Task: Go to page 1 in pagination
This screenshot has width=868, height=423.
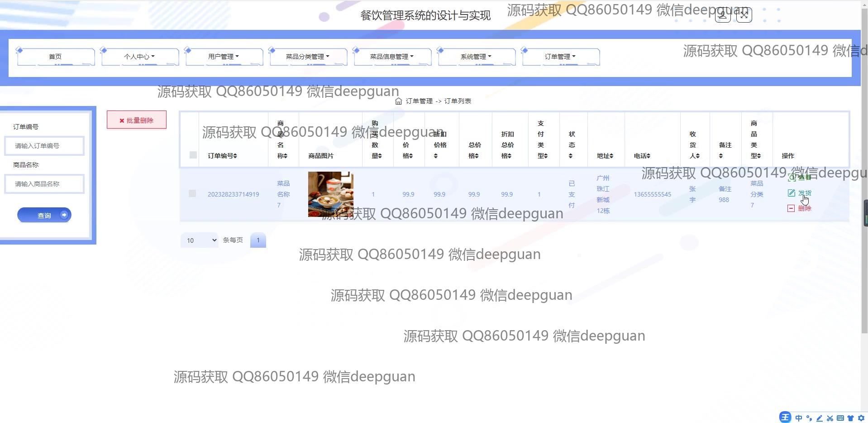Action: click(258, 240)
